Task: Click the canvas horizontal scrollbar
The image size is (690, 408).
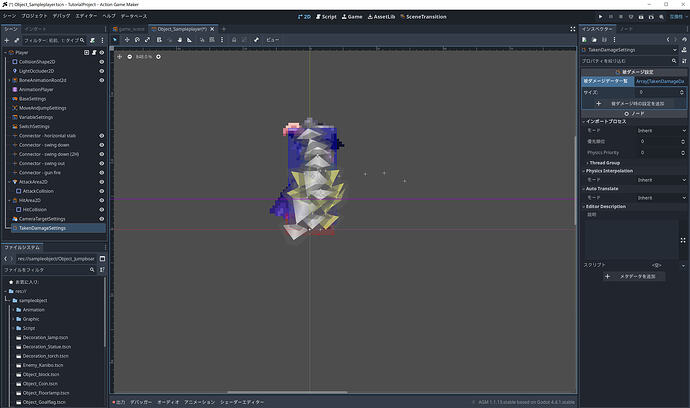Action: (287, 392)
